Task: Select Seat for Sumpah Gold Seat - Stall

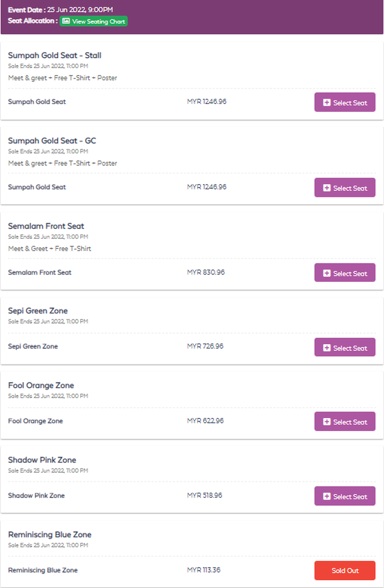Action: tap(345, 102)
